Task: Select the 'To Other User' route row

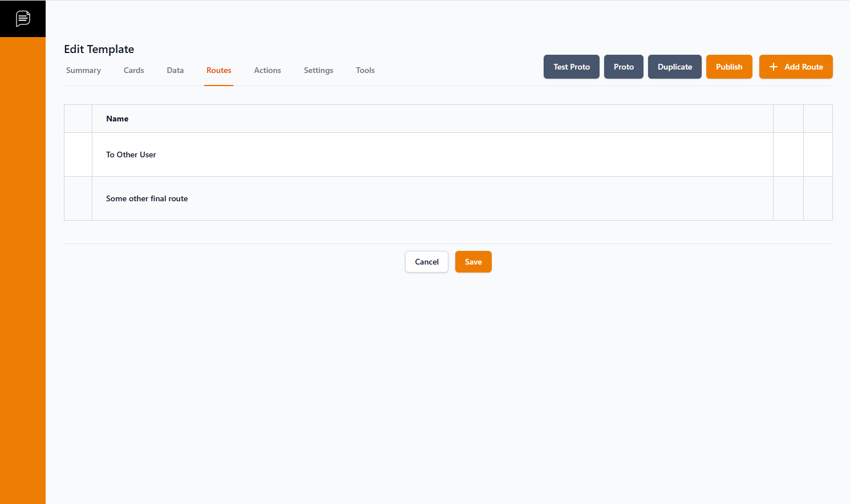Action: [x=131, y=155]
